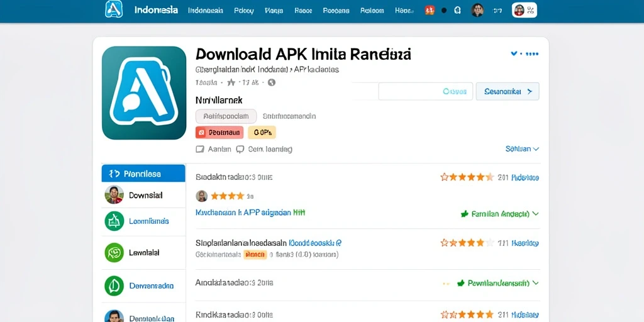Click the Siadaktn tadao review heading
The image size is (644, 322).
(234, 177)
